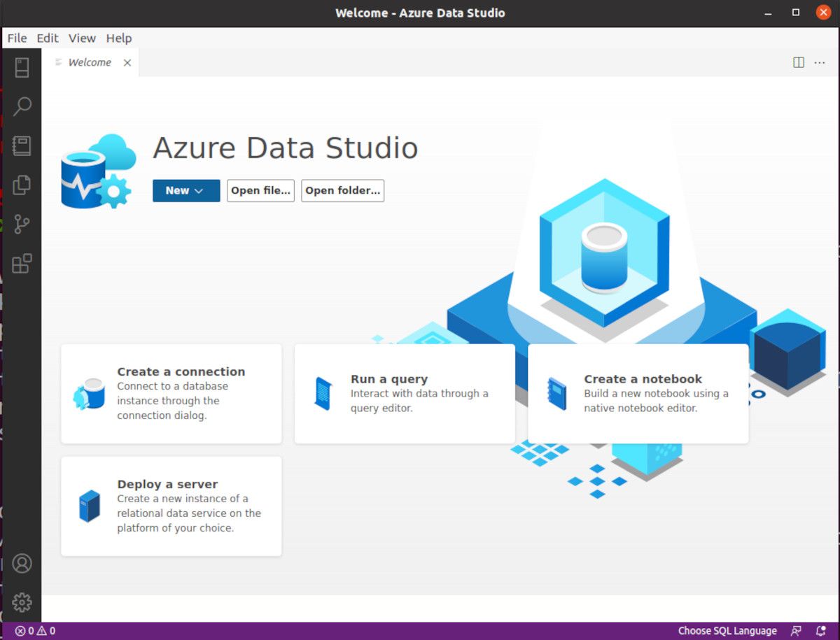Image resolution: width=840 pixels, height=640 pixels.
Task: Open the Search view from the activity bar
Action: [x=22, y=106]
